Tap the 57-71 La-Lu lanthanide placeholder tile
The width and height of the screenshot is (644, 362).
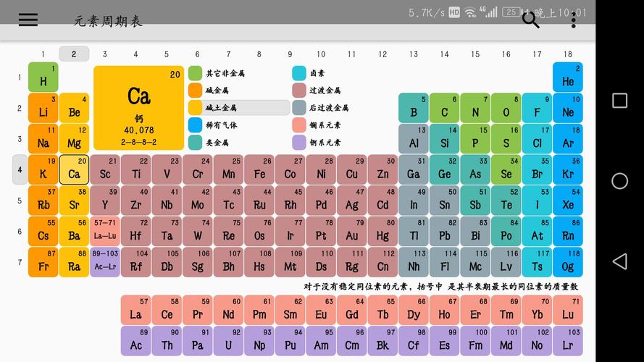[105, 231]
